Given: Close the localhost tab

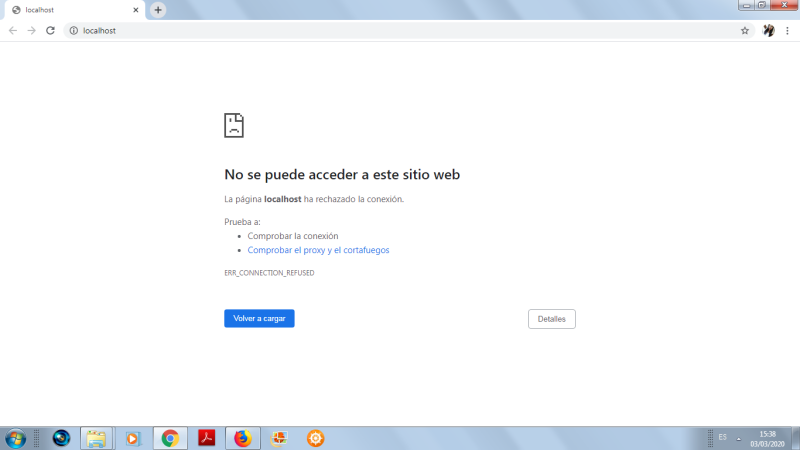Looking at the screenshot, I should 136,10.
